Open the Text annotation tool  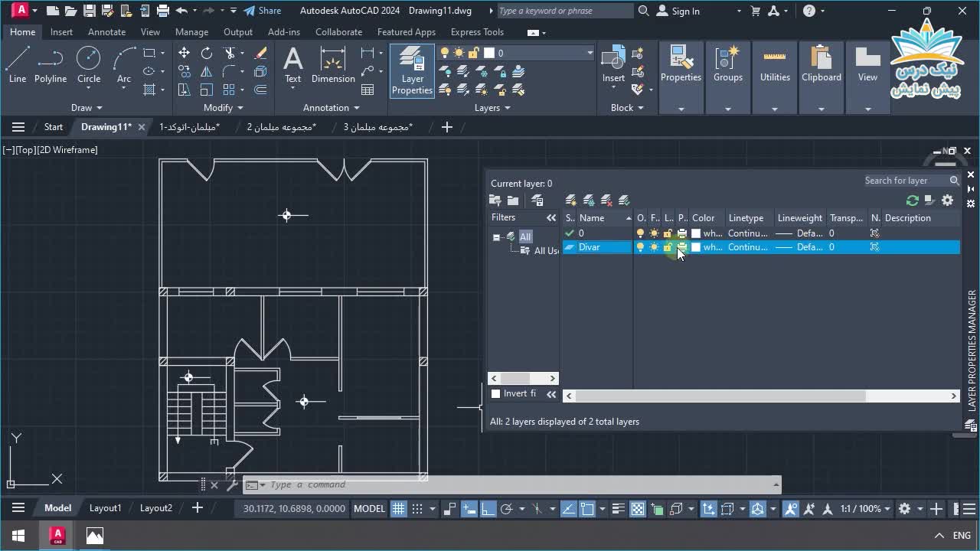click(x=292, y=65)
